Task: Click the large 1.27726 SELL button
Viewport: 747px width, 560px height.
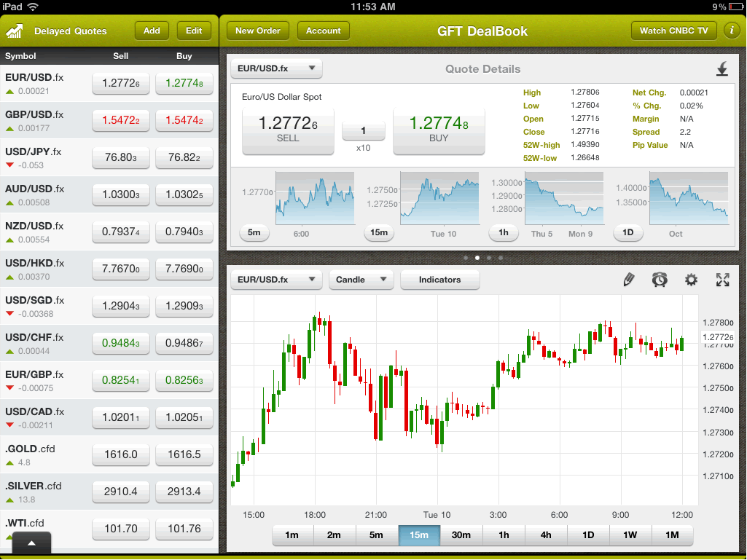Action: [288, 131]
